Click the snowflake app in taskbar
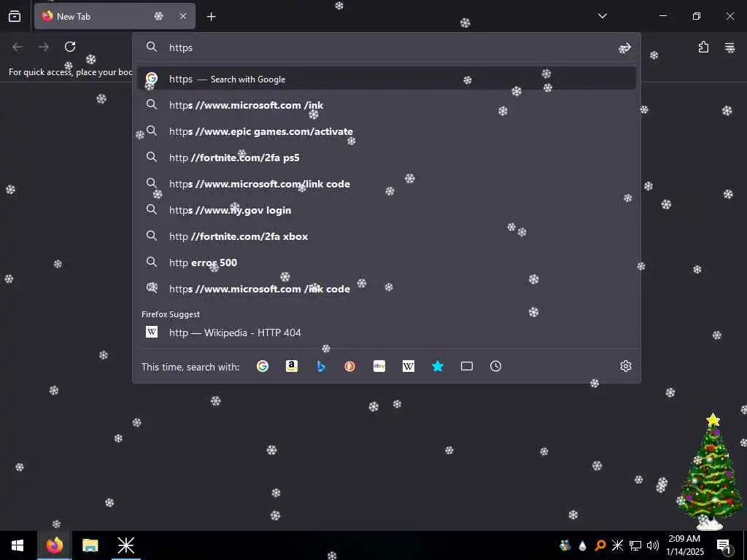Viewport: 747px width, 560px height. pyautogui.click(x=125, y=545)
